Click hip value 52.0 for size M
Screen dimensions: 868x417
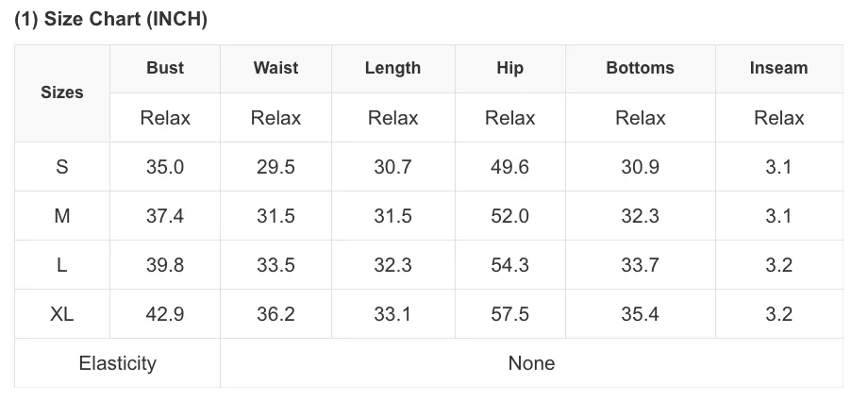(x=509, y=216)
